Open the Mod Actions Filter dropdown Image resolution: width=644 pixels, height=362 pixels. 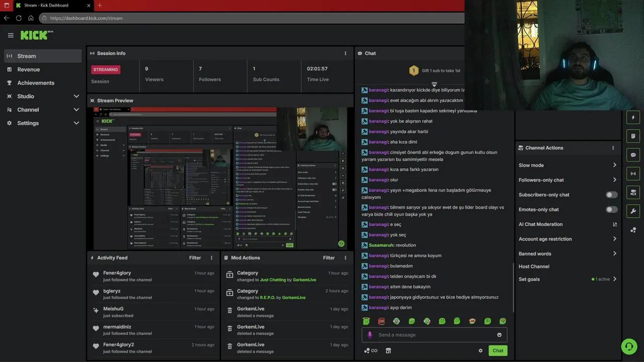click(329, 258)
